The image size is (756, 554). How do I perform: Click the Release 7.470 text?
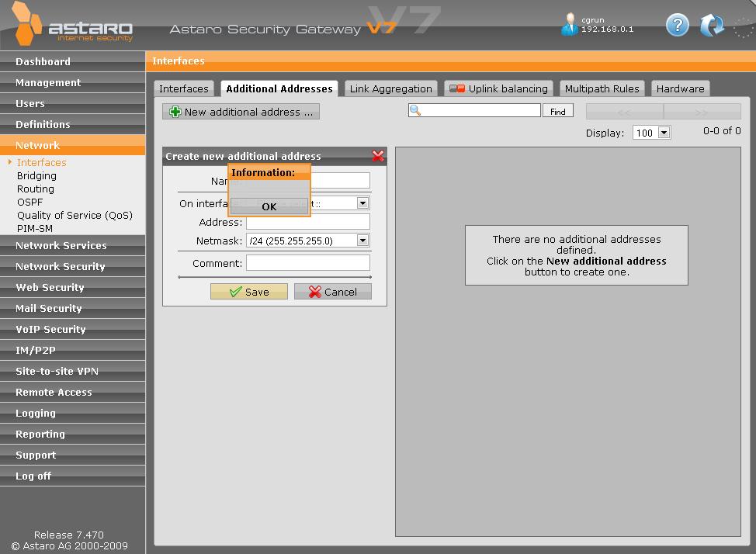pyautogui.click(x=69, y=535)
